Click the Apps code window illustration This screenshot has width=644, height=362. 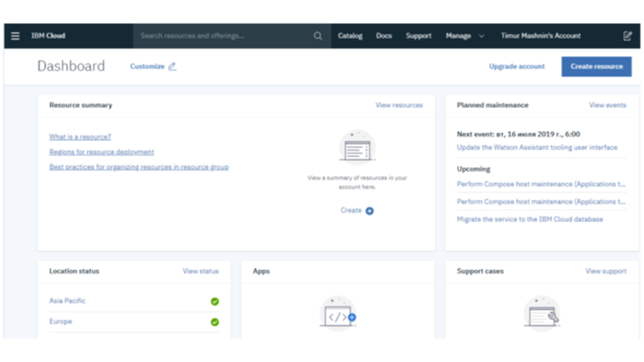(338, 314)
